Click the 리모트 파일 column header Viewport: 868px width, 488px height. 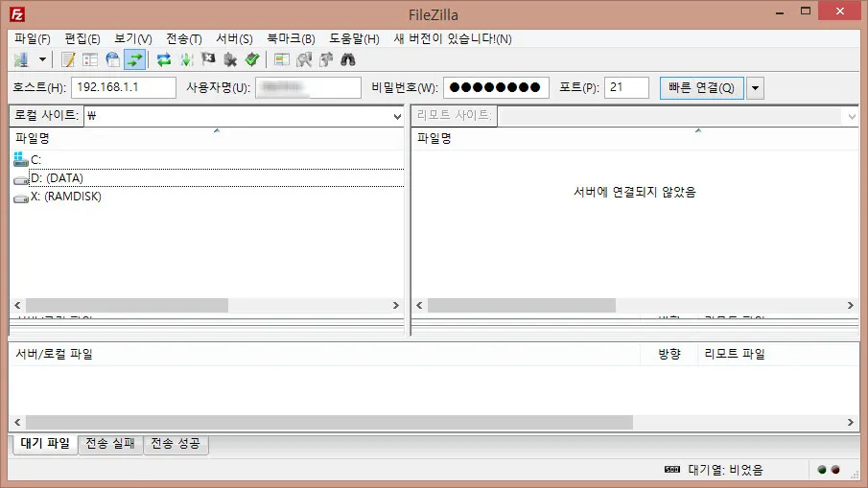778,354
